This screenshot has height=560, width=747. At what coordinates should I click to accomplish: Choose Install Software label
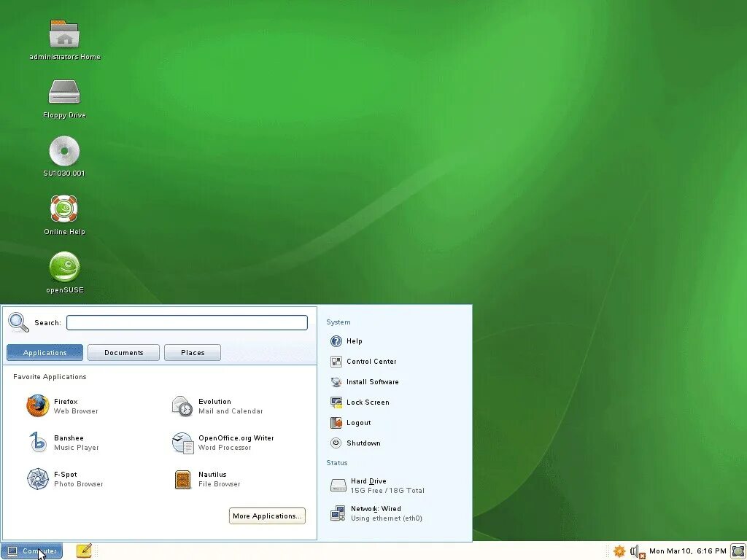[373, 382]
